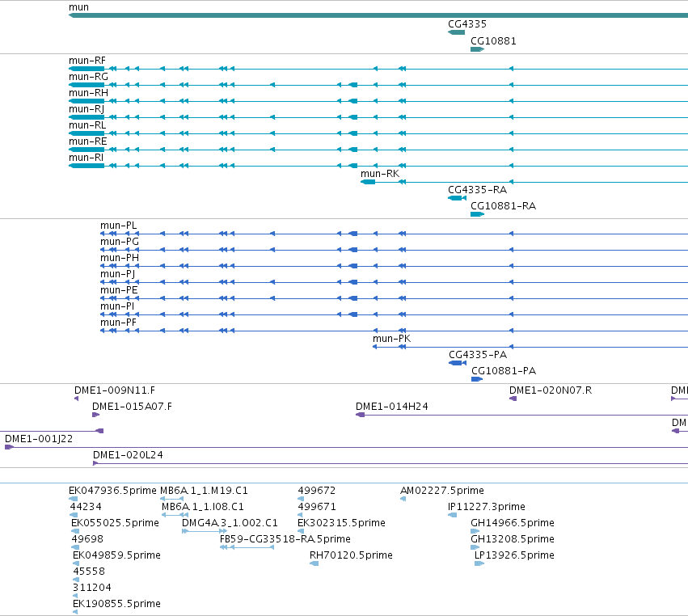Click the mun-RF transcript label
Viewport: 688px width, 616px height.
[x=87, y=61]
